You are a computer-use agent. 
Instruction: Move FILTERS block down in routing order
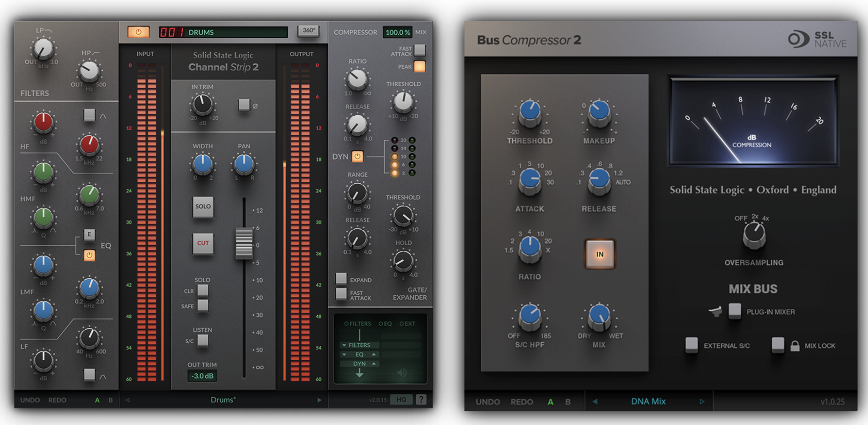344,345
